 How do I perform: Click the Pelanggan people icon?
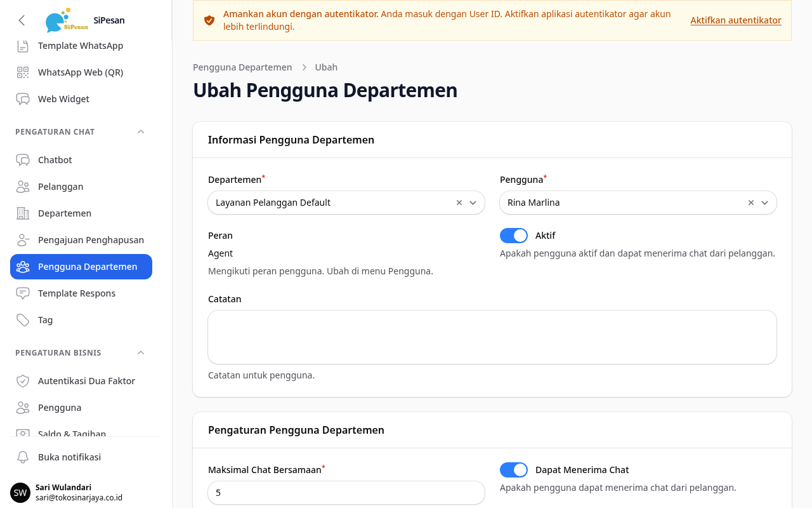tap(23, 187)
